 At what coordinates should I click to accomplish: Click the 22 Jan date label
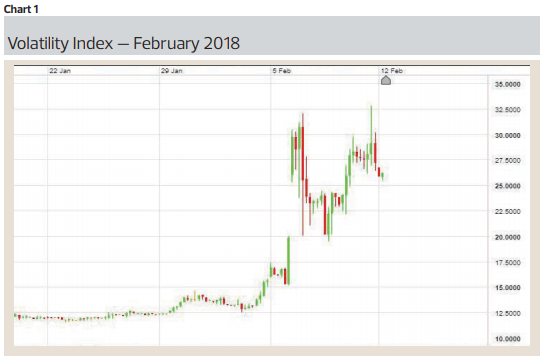click(60, 71)
